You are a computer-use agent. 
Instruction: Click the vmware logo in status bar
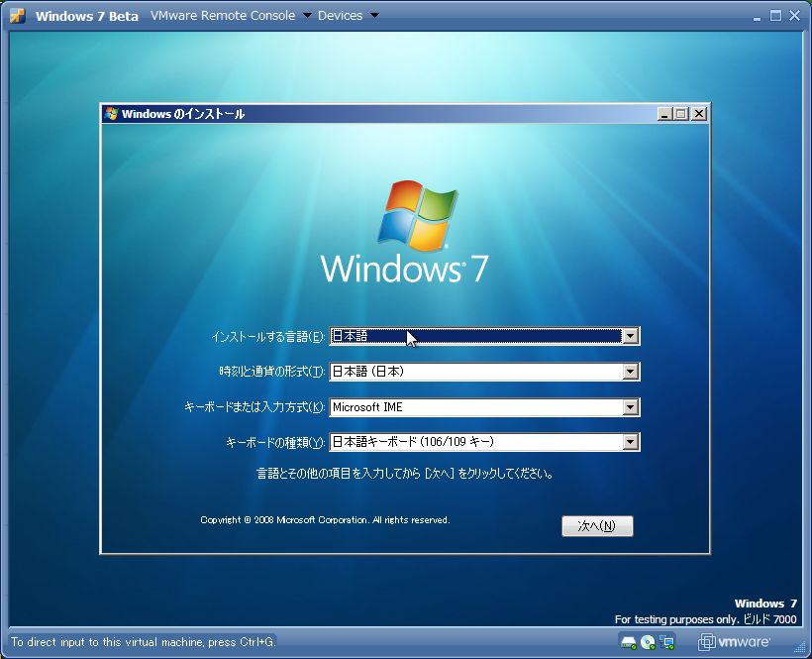click(734, 642)
